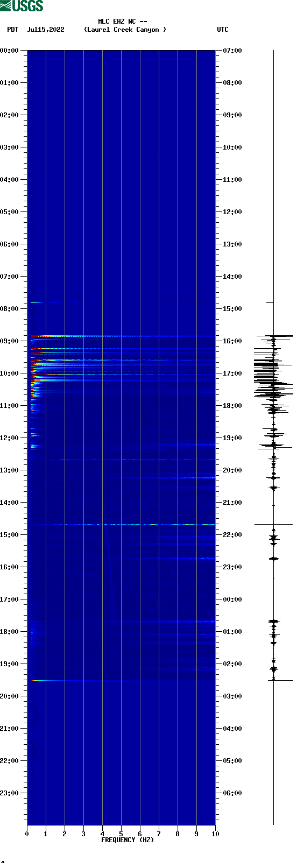Click the PDT timezone label

(x=13, y=30)
